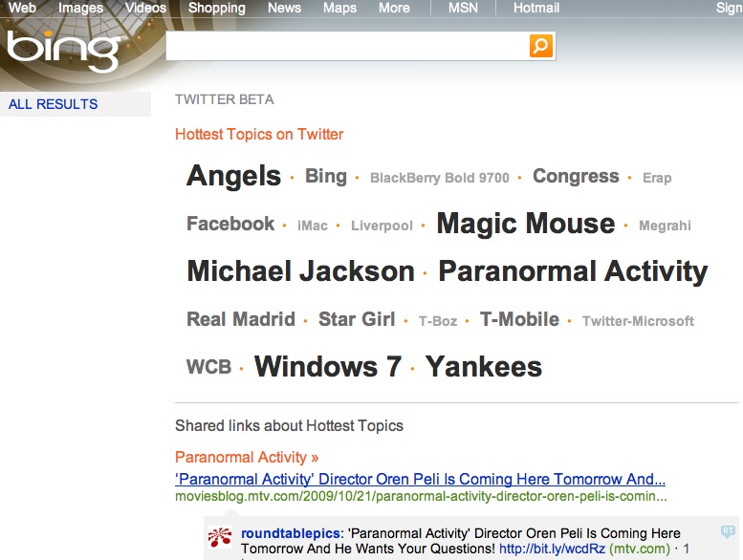Click the orange search magnifier button
Image resolution: width=743 pixels, height=560 pixels.
540,46
